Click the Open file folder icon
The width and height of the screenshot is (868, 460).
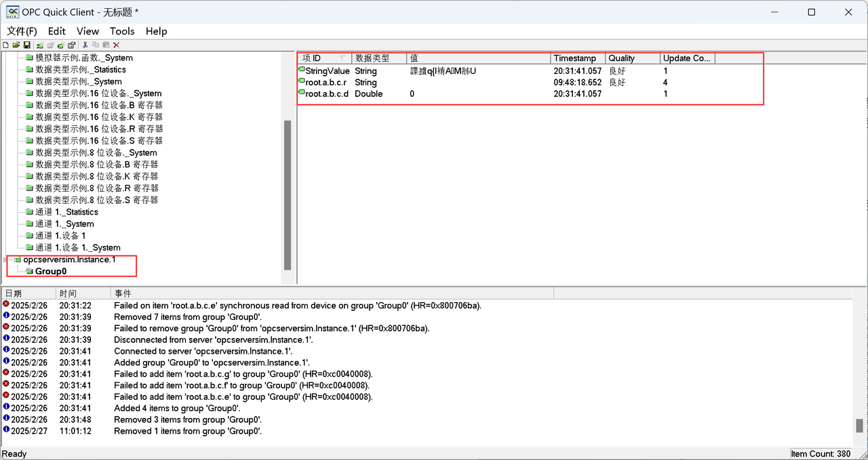(x=16, y=45)
